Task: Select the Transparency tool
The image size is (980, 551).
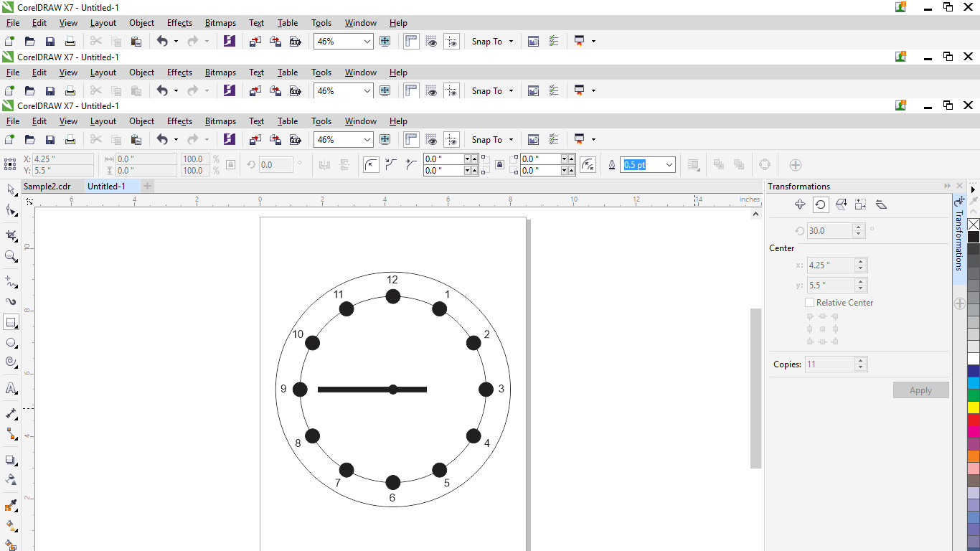Action: tap(11, 479)
